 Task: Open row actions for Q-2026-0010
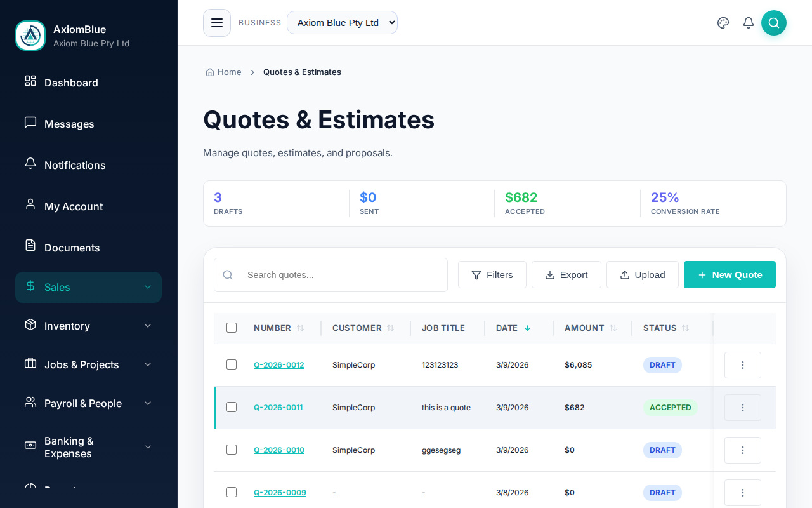[x=743, y=450]
